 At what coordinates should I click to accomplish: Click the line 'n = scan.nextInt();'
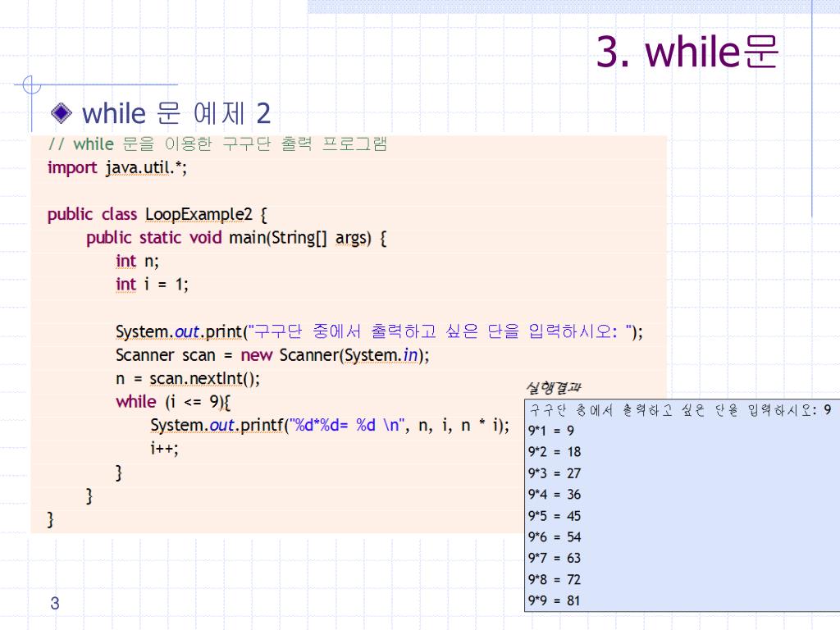click(x=188, y=378)
